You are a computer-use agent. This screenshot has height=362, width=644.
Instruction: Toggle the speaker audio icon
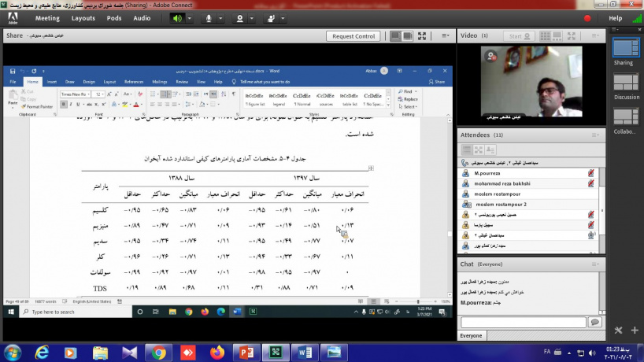[x=176, y=18]
